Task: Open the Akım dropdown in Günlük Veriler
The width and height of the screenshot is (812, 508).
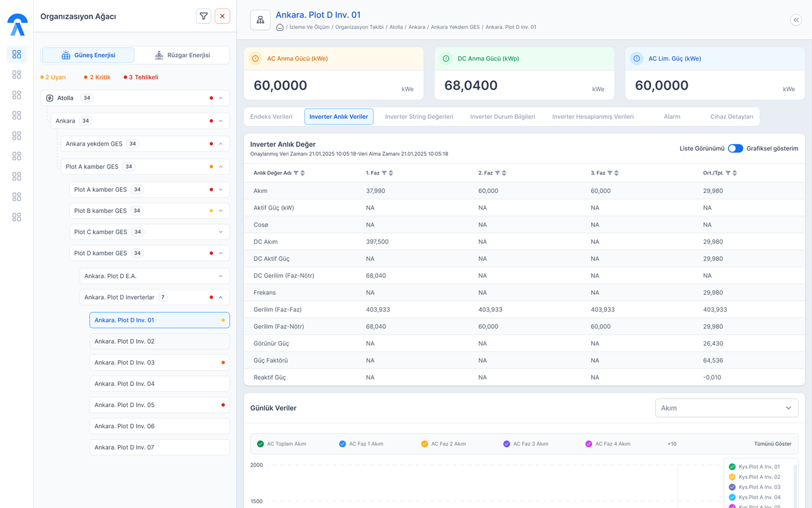Action: click(727, 408)
